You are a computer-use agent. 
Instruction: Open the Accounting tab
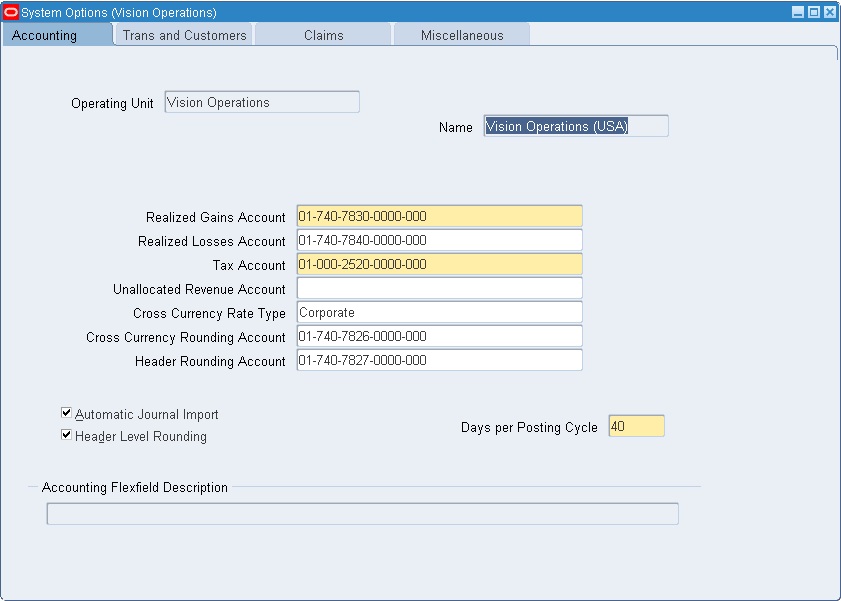click(57, 35)
